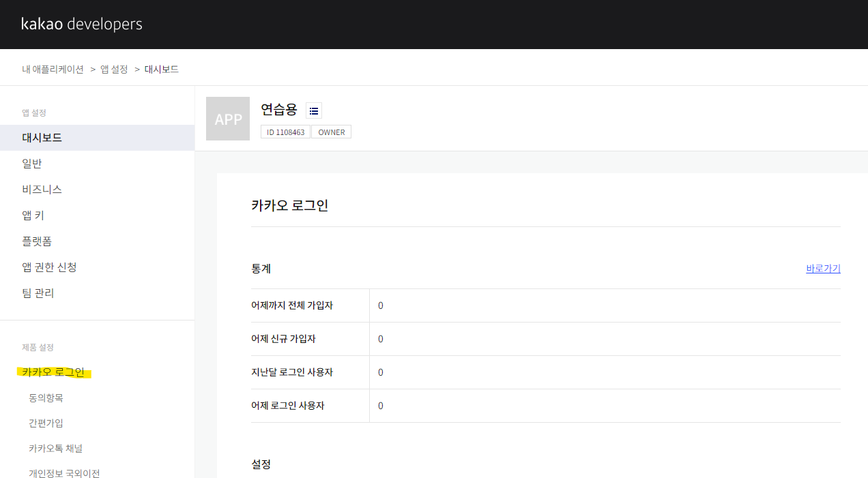Open highlighted 카카오 로그인 sidebar menu
Screen dimensions: 868x478
click(x=53, y=372)
